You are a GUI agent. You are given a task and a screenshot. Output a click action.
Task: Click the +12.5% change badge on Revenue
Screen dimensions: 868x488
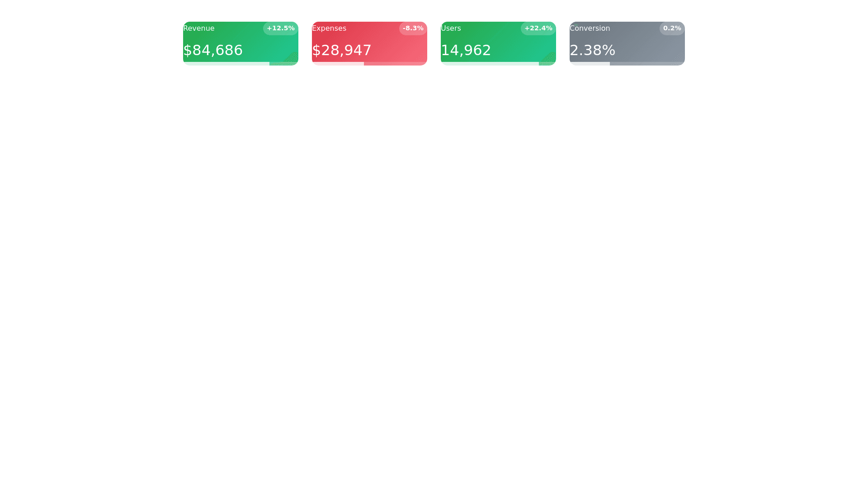pos(280,28)
